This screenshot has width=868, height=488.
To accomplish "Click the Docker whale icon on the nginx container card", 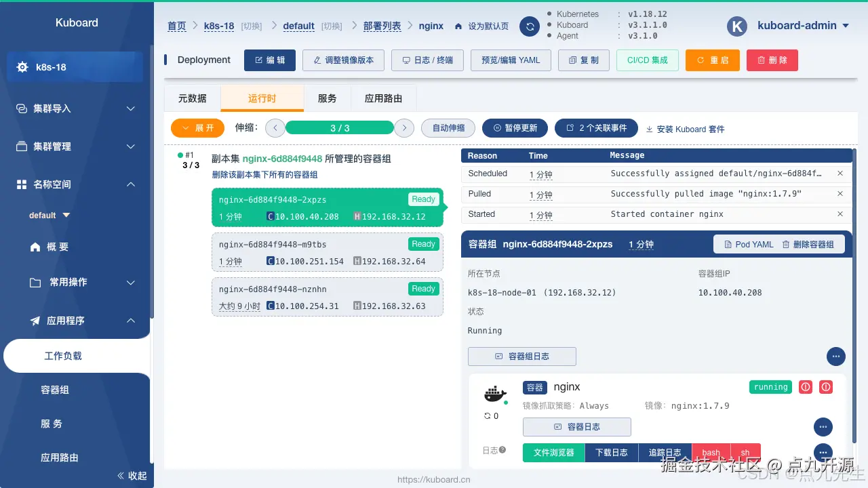I will click(x=494, y=393).
